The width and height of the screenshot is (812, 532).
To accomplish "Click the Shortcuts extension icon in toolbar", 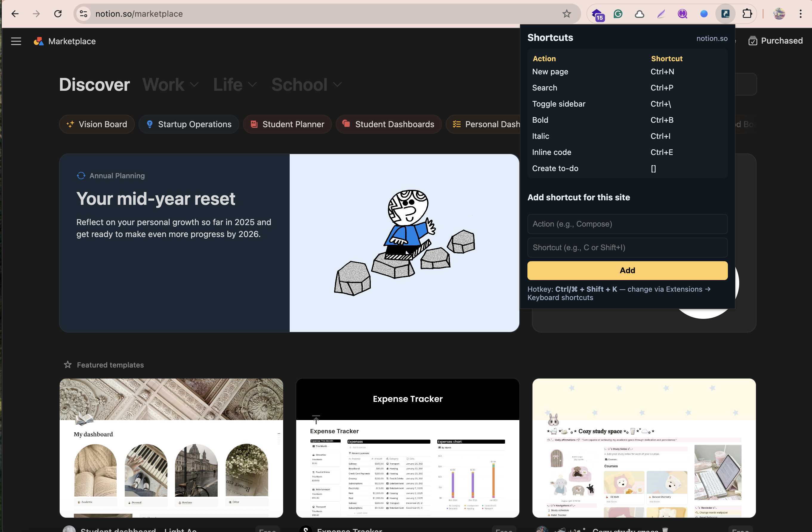I will 725,14.
